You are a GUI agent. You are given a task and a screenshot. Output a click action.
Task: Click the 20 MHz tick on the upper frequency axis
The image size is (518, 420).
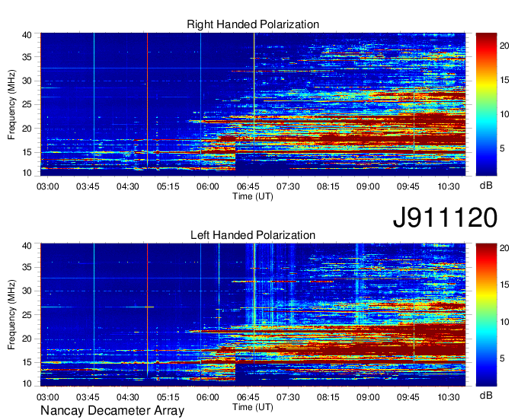[x=27, y=129]
